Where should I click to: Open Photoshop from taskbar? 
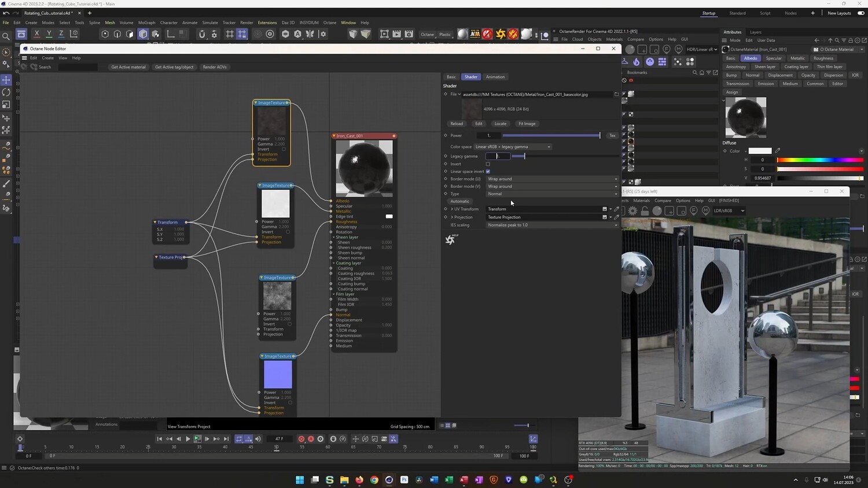(x=404, y=480)
